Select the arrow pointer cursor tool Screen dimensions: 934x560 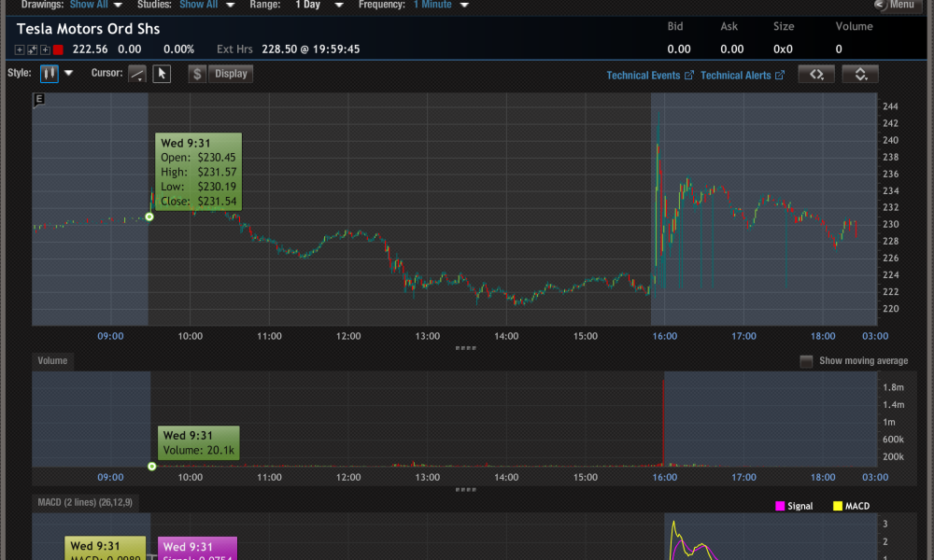click(x=162, y=74)
